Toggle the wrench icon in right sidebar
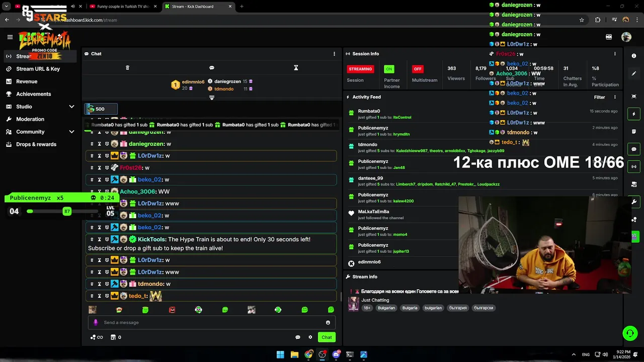The image size is (644, 362). 634,202
